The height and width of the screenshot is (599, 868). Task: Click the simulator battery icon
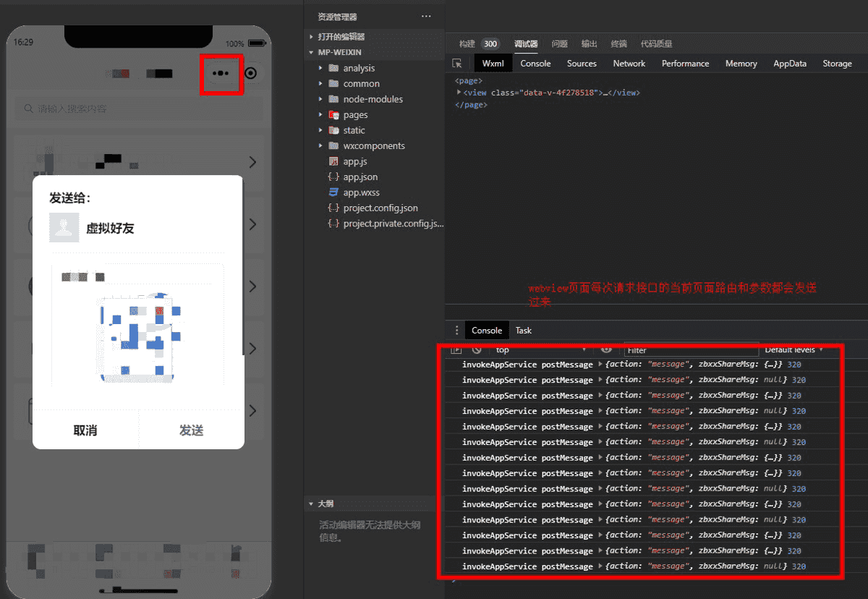click(256, 43)
